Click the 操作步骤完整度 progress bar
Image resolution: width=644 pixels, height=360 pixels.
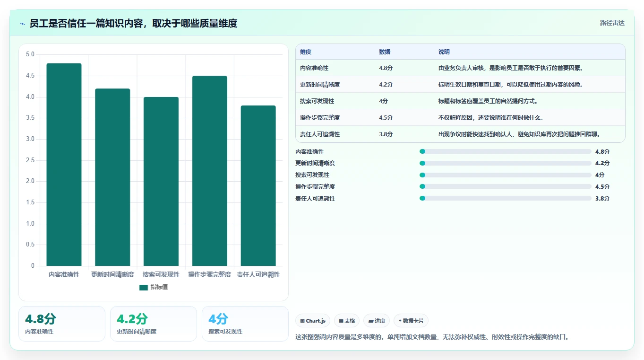point(506,186)
